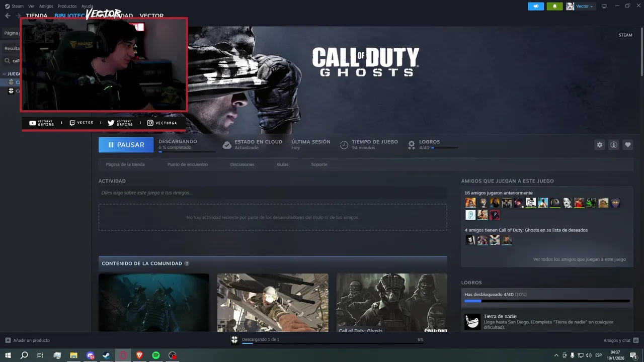Click 'Ver todos los amigos que juegan a este juego'
Viewport: 644px width, 362px height.
point(580,259)
